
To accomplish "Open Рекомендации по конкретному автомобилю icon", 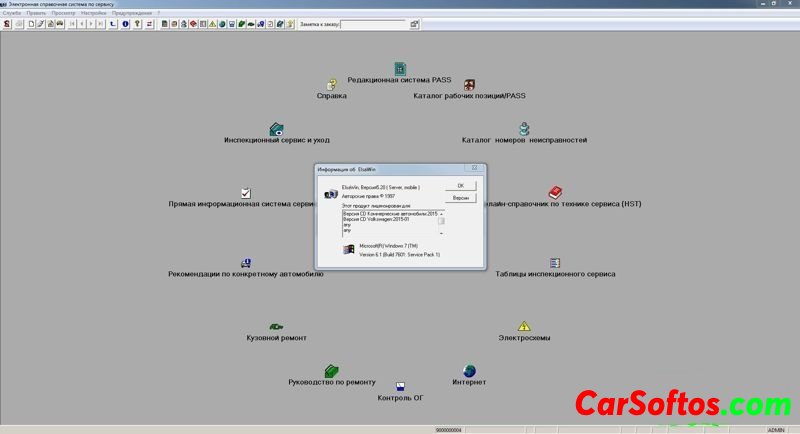I will [246, 262].
